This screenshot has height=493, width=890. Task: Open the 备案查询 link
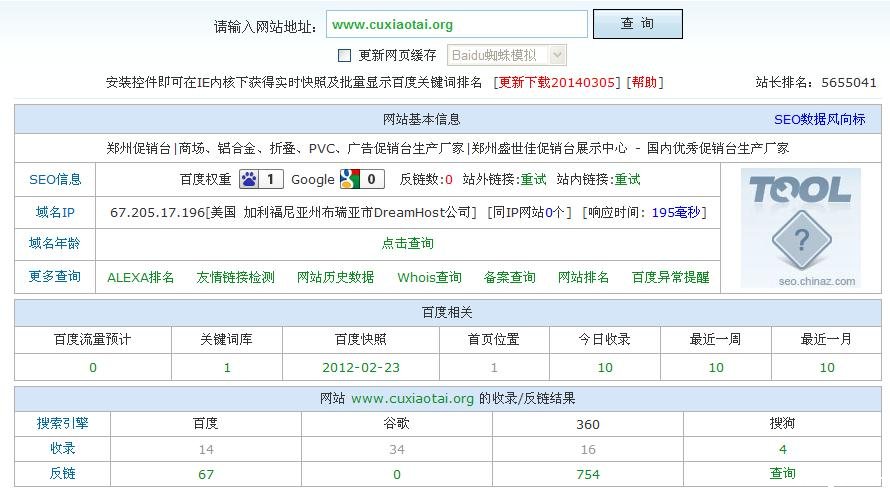pos(510,277)
